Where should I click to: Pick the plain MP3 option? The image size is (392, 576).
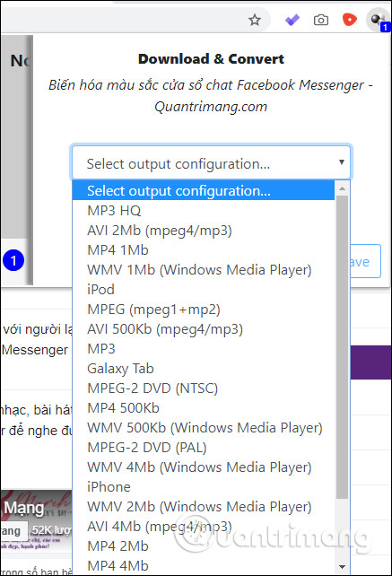[204, 349]
